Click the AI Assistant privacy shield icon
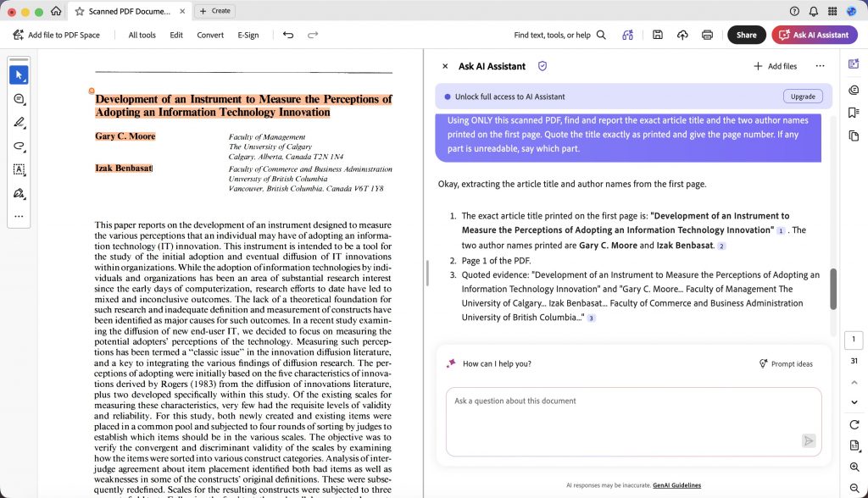 tap(542, 66)
